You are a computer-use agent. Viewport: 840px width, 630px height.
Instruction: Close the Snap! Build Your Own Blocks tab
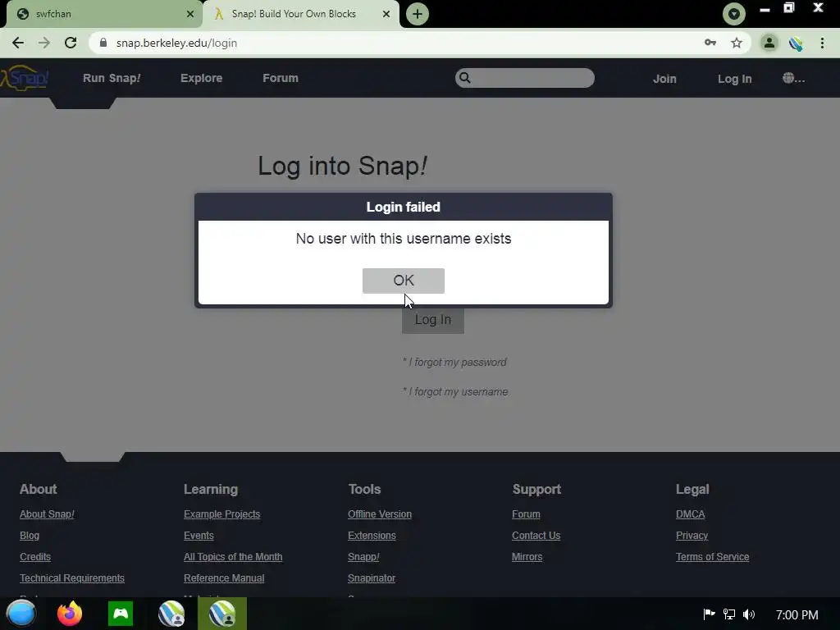pos(386,14)
